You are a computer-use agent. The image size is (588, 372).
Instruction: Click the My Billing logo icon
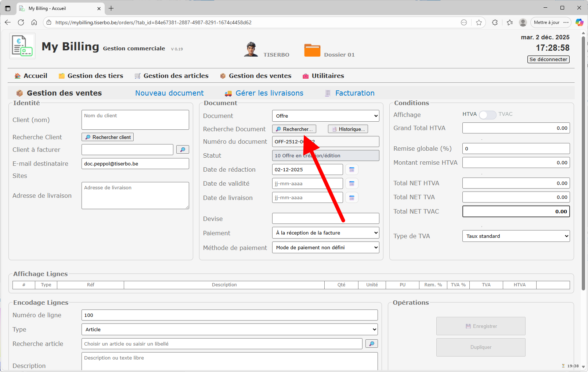[x=22, y=46]
